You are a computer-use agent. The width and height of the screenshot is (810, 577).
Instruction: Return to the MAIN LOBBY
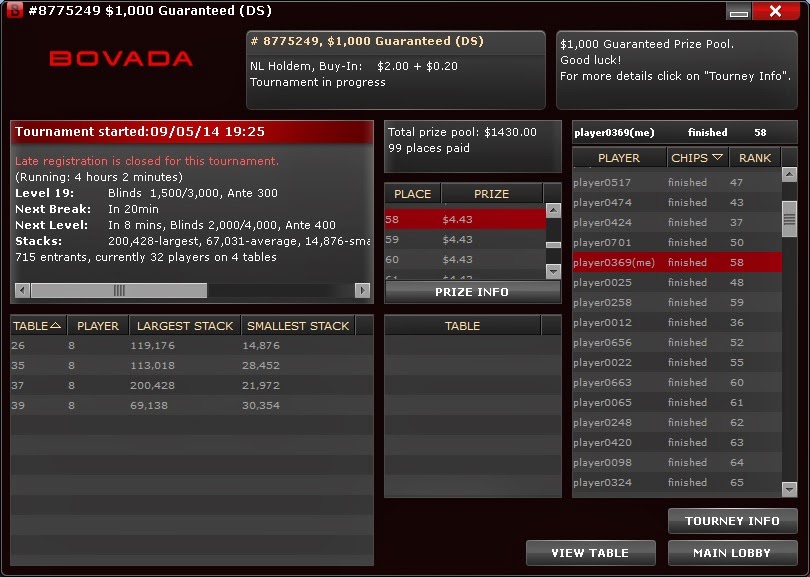click(733, 553)
